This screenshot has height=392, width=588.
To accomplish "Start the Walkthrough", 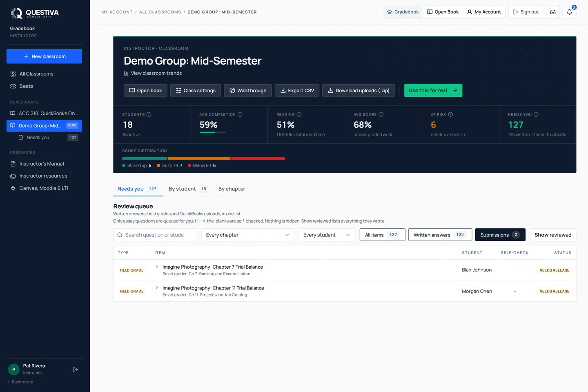I will (248, 90).
